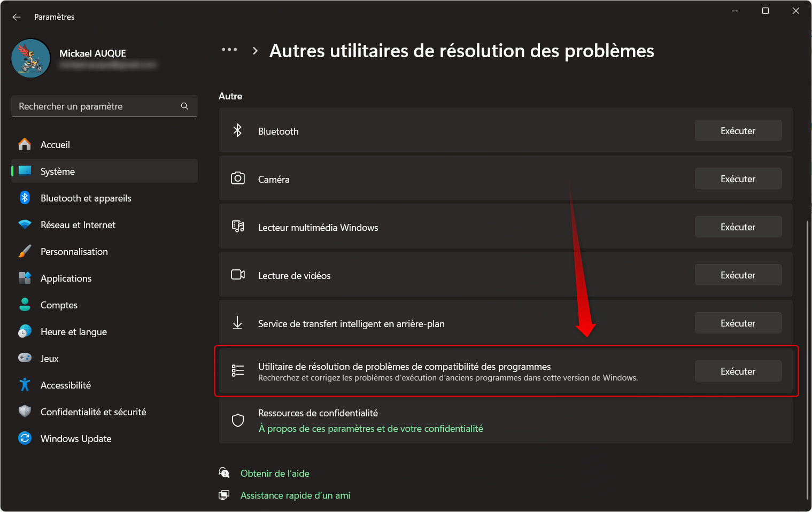
Task: Run the program compatibility troubleshooter
Action: click(738, 371)
